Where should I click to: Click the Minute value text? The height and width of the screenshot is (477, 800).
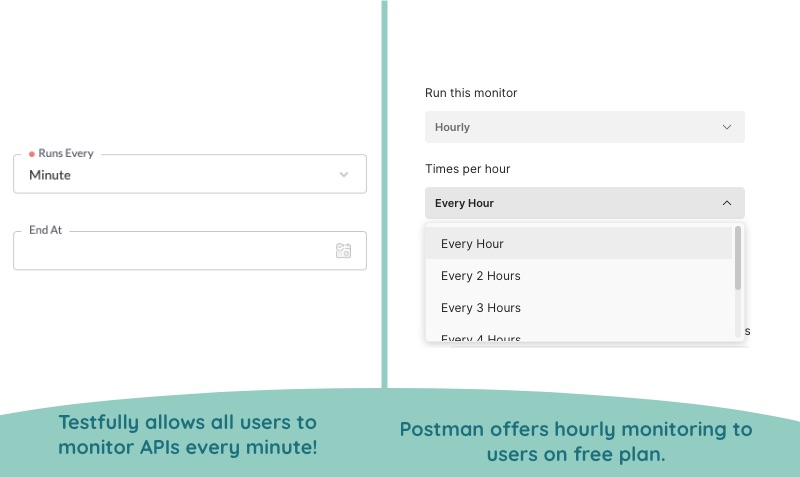[50, 175]
